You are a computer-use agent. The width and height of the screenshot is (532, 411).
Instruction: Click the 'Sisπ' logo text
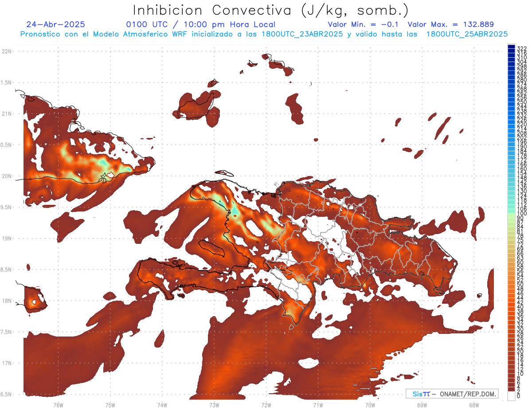pos(421,394)
